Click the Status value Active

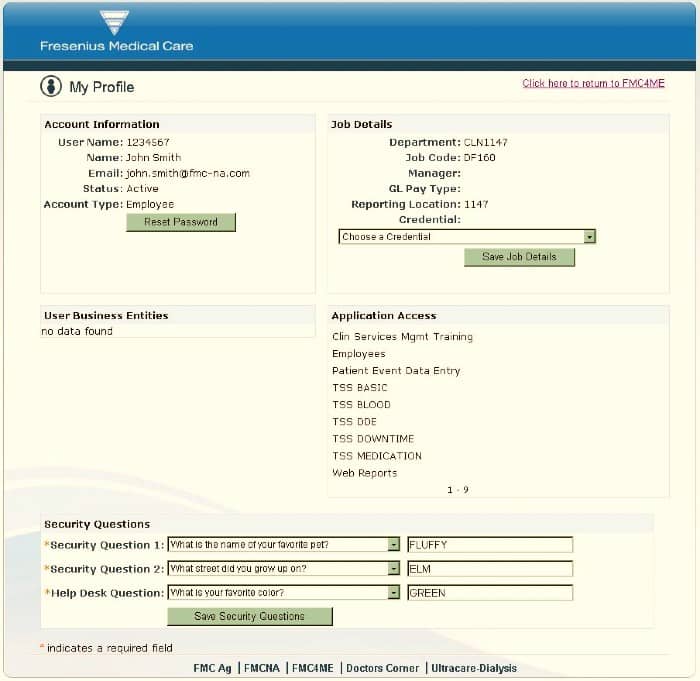click(x=142, y=188)
